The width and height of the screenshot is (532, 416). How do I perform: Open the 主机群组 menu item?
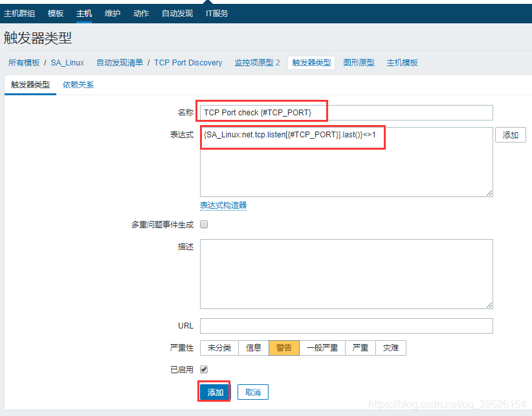[19, 13]
